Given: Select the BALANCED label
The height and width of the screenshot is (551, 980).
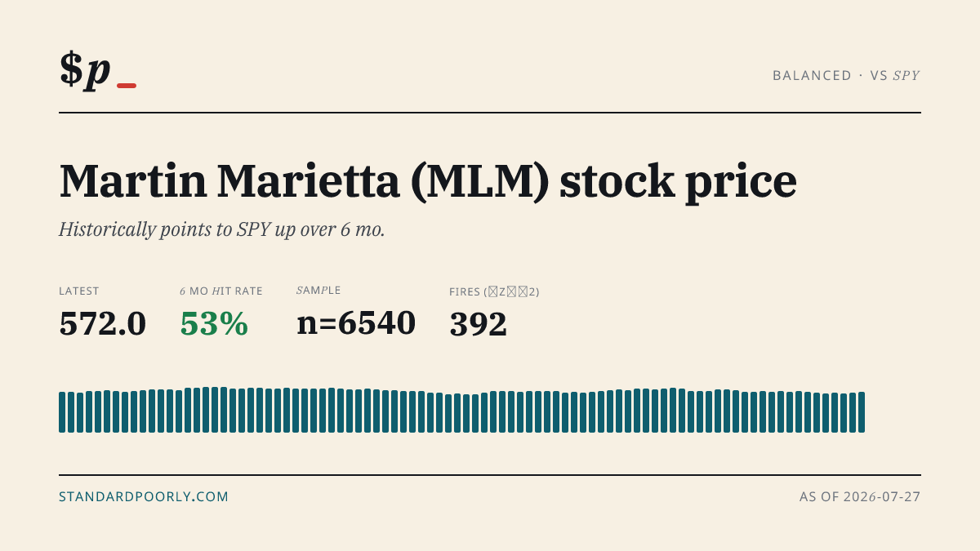Looking at the screenshot, I should click(812, 75).
